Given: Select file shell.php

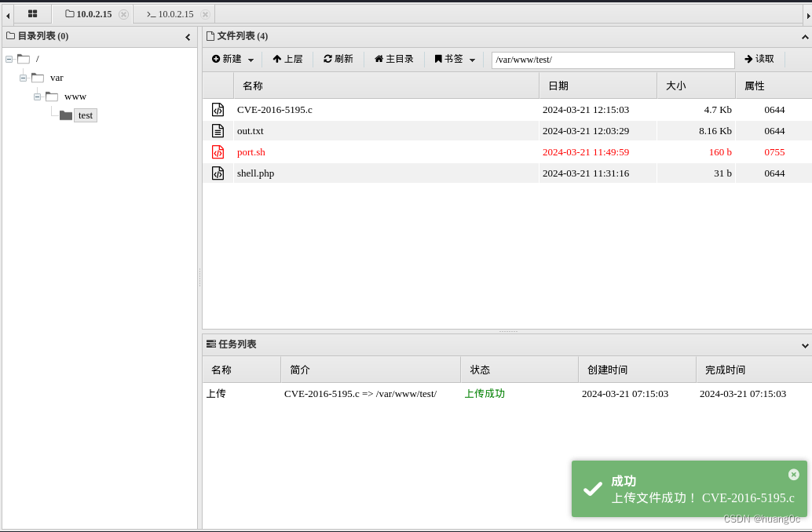Looking at the screenshot, I should (255, 173).
